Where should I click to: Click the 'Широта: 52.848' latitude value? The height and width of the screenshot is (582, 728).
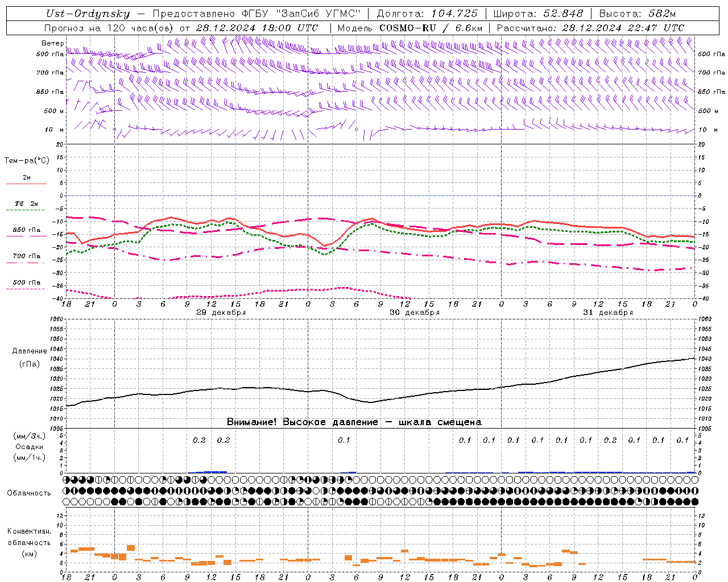coord(538,14)
